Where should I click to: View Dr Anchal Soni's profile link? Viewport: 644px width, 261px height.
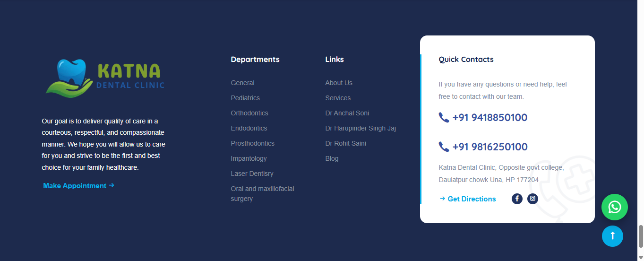pyautogui.click(x=347, y=113)
